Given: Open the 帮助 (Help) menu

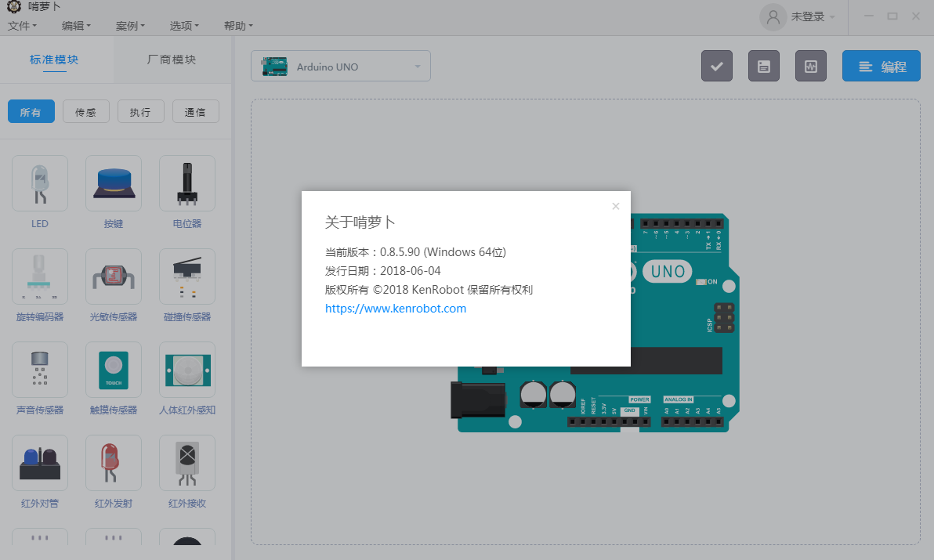Looking at the screenshot, I should pos(237,26).
